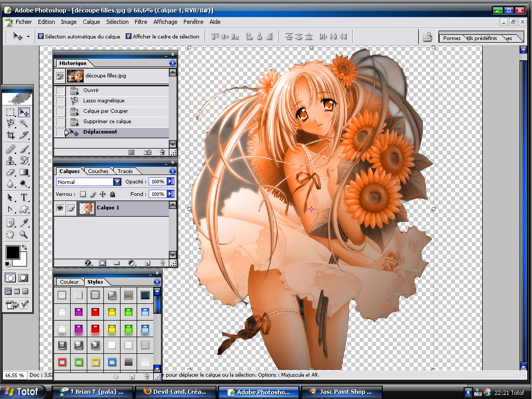Viewport: 532px width, 399px height.
Task: Toggle lock all padlock icon
Action: point(113,194)
